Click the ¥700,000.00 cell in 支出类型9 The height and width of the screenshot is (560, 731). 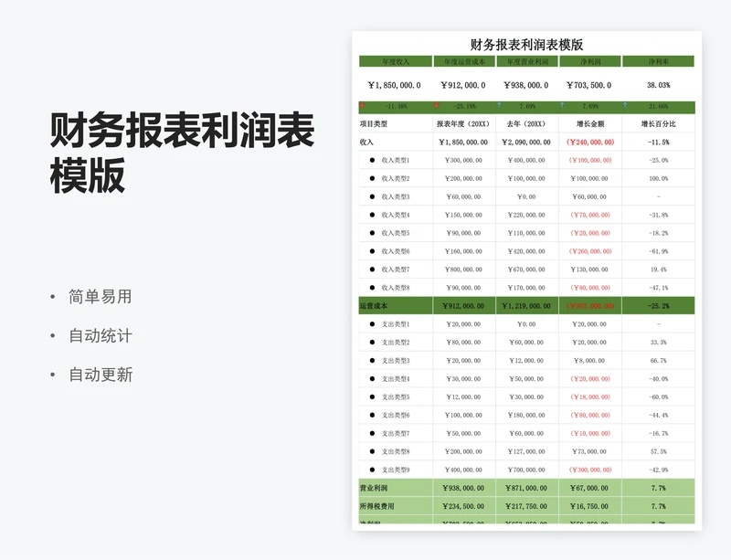pyautogui.click(x=526, y=470)
